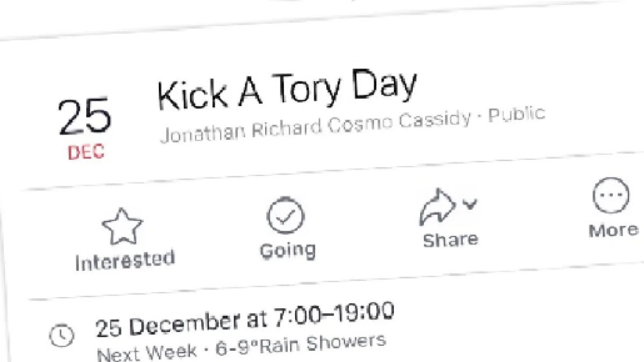The image size is (644, 362).
Task: Open the Kick A Tory Day event title
Action: coord(287,90)
